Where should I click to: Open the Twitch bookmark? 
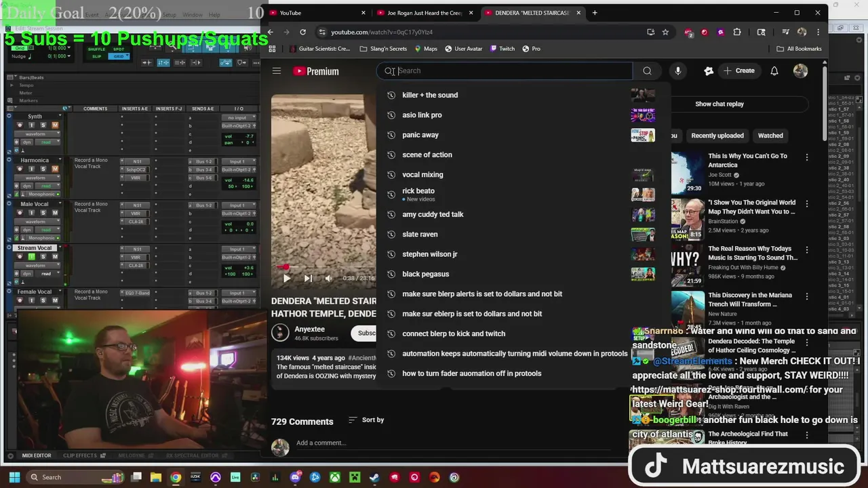pos(502,49)
